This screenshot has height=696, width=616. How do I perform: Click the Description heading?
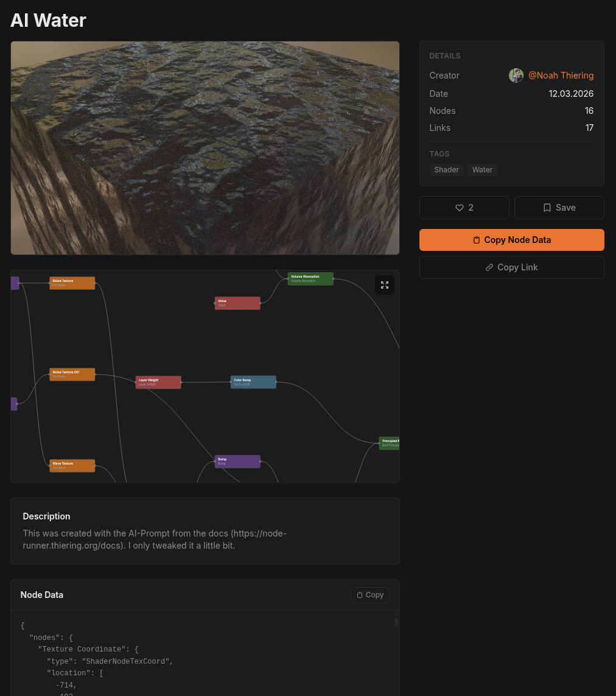[47, 516]
